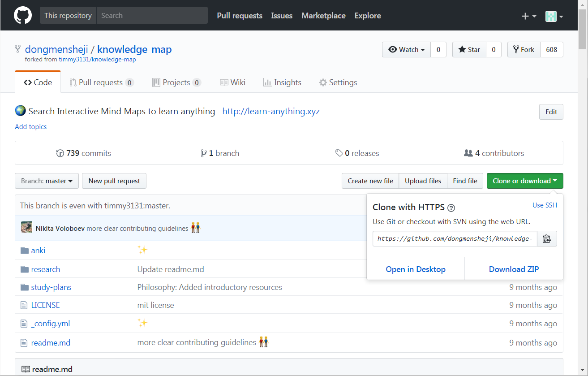This screenshot has height=376, width=588.
Task: Click the fork icon beside repository name
Action: (x=18, y=49)
